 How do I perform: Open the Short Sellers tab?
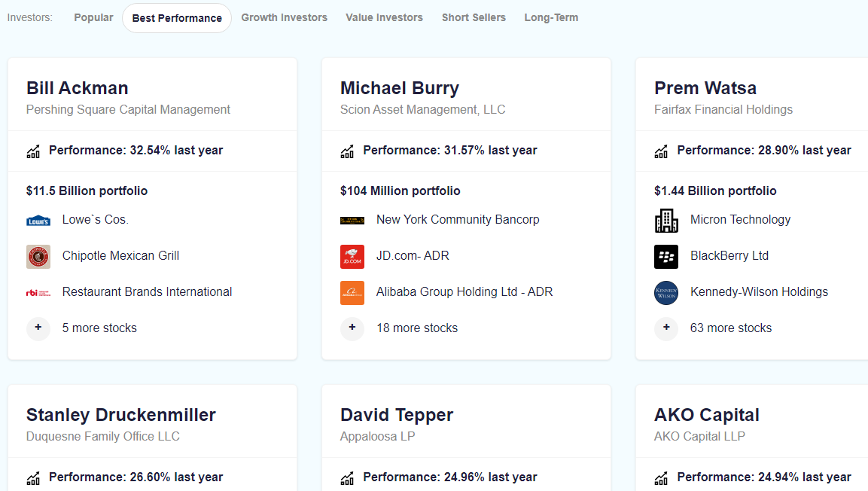pos(474,18)
